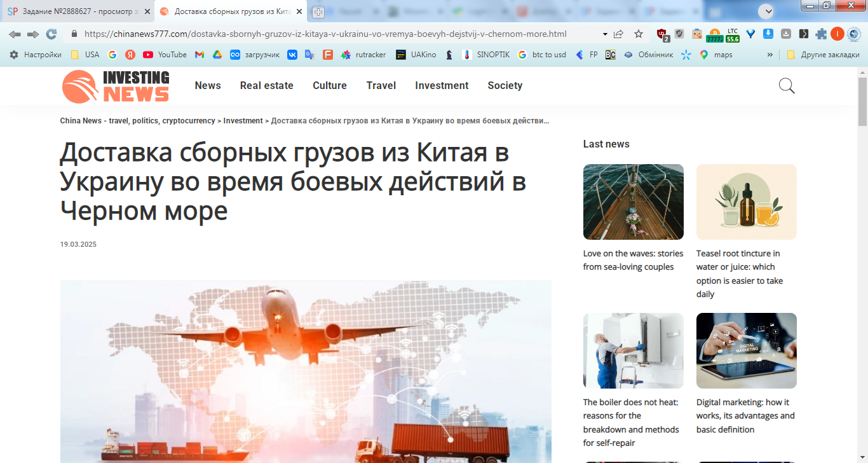Close the 'Доставка сборных грузов' tab
The width and height of the screenshot is (868, 463).
pyautogui.click(x=299, y=11)
